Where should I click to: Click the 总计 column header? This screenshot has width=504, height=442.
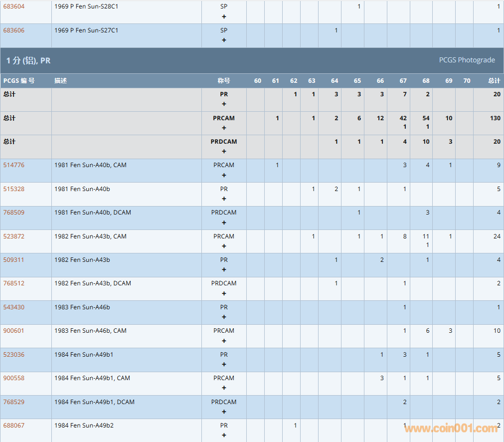tap(494, 81)
